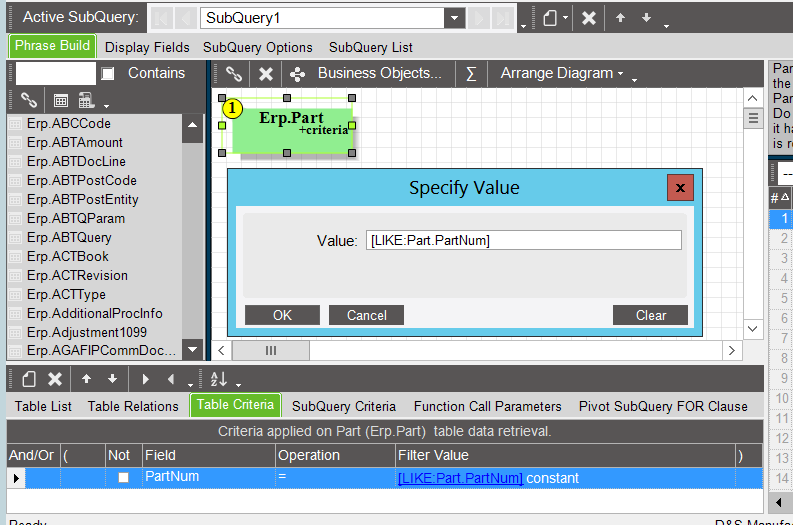This screenshot has width=793, height=525.
Task: Click the Business Objects... button
Action: click(x=379, y=73)
